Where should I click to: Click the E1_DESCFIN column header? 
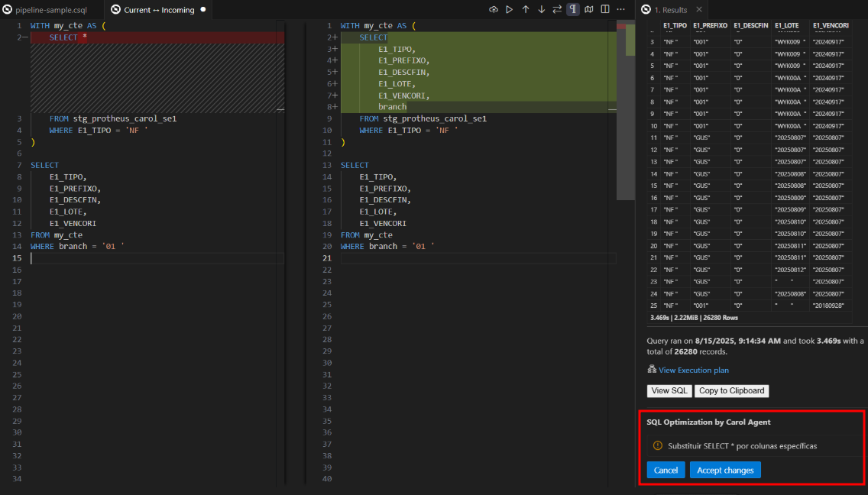pyautogui.click(x=750, y=25)
